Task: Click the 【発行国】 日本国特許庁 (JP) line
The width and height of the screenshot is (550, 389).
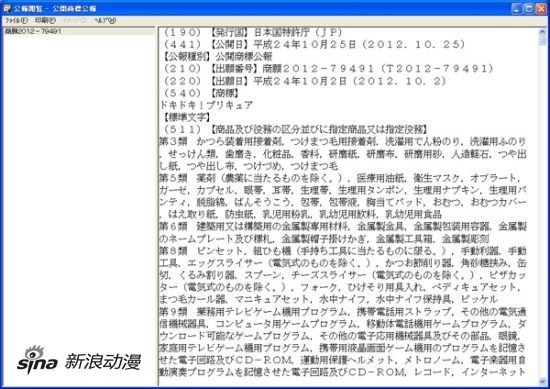Action: (253, 33)
